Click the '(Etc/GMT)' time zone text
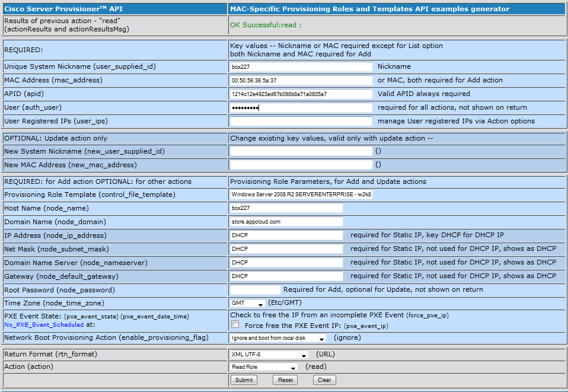This screenshot has width=568, height=392. point(285,302)
